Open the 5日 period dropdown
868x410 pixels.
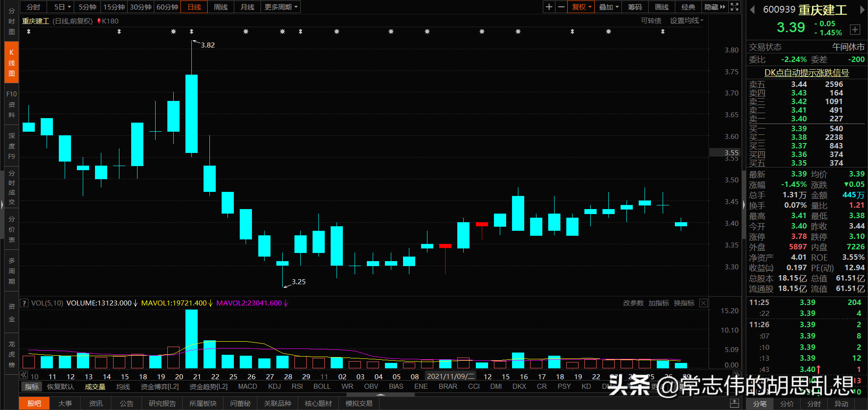62,7
